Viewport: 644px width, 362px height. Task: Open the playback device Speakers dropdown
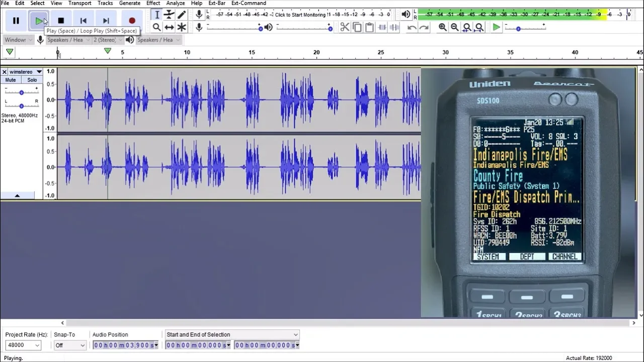158,40
